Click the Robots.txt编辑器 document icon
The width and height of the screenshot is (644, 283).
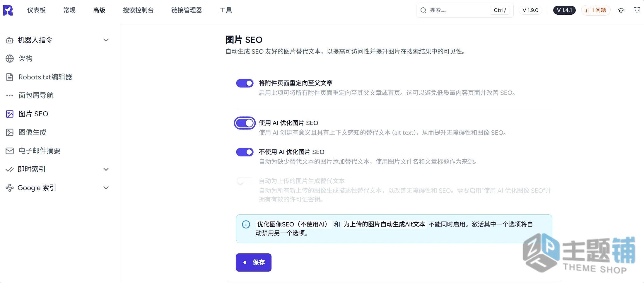click(10, 77)
